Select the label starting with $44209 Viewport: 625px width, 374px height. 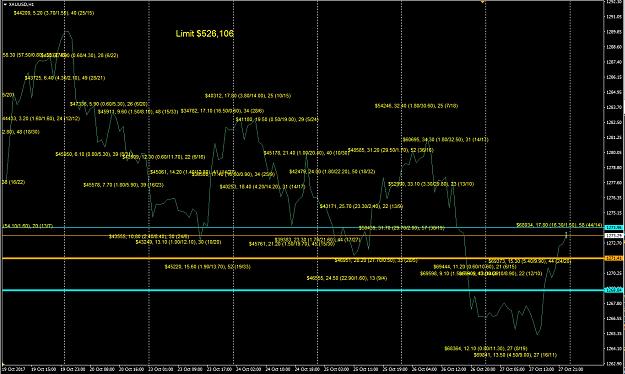(54, 13)
